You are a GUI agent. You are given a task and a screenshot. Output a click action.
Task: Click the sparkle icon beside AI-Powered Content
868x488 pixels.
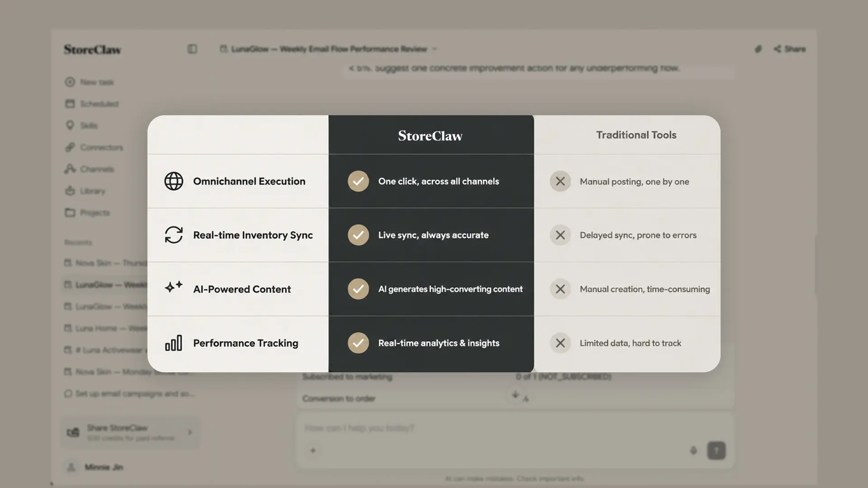coord(174,287)
